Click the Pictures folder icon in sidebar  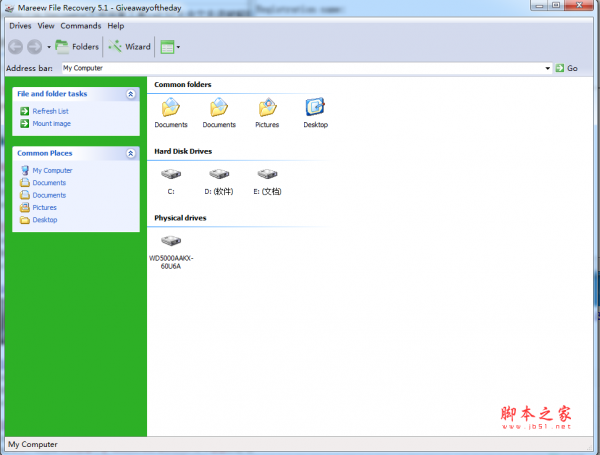[x=25, y=207]
